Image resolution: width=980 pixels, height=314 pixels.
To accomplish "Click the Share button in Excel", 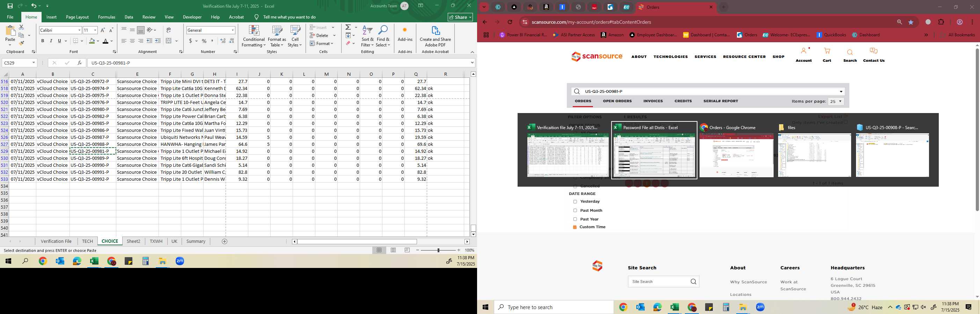I will (x=460, y=17).
